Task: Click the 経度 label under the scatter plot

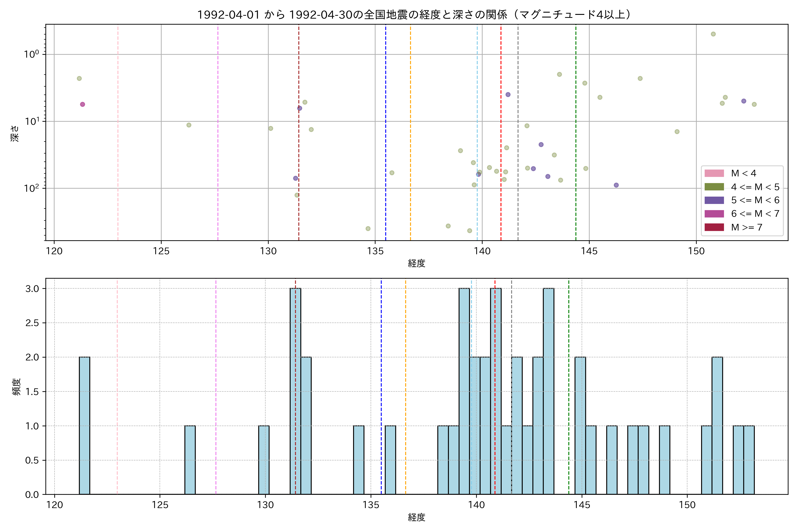Action: coord(417,263)
